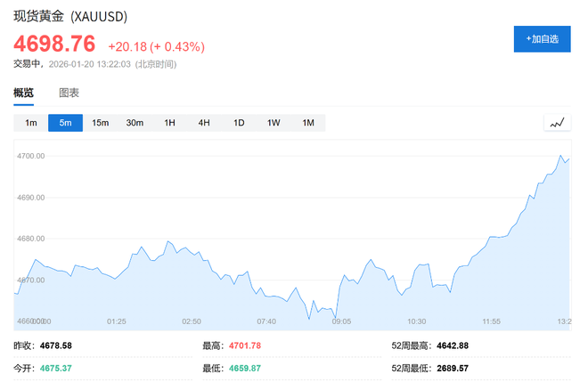Viewport: 588px width, 390px height.
Task: Change chart to 1D daily view
Action: (239, 123)
